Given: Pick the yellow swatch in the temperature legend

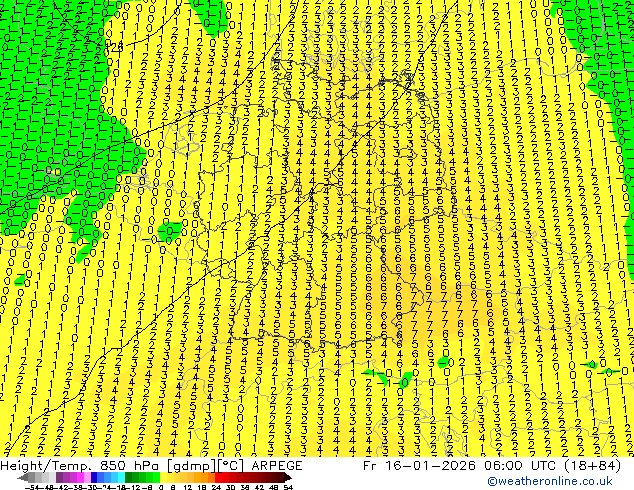Looking at the screenshot, I should point(163,477).
